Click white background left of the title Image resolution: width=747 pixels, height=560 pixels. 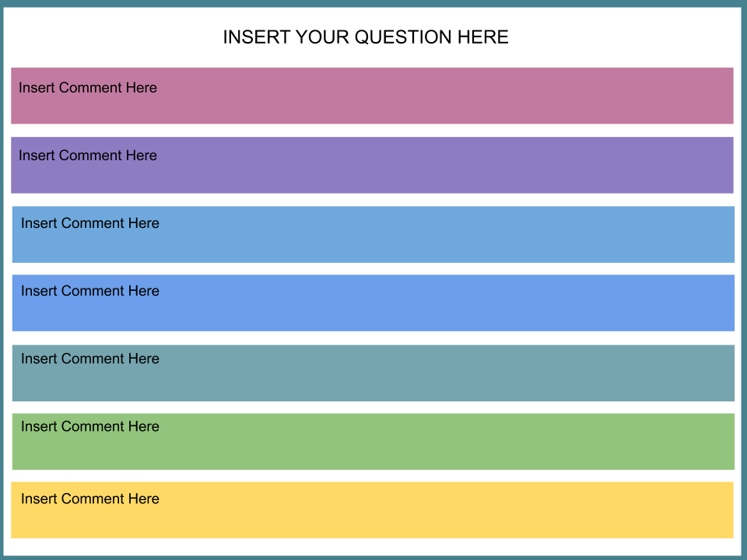(117, 37)
